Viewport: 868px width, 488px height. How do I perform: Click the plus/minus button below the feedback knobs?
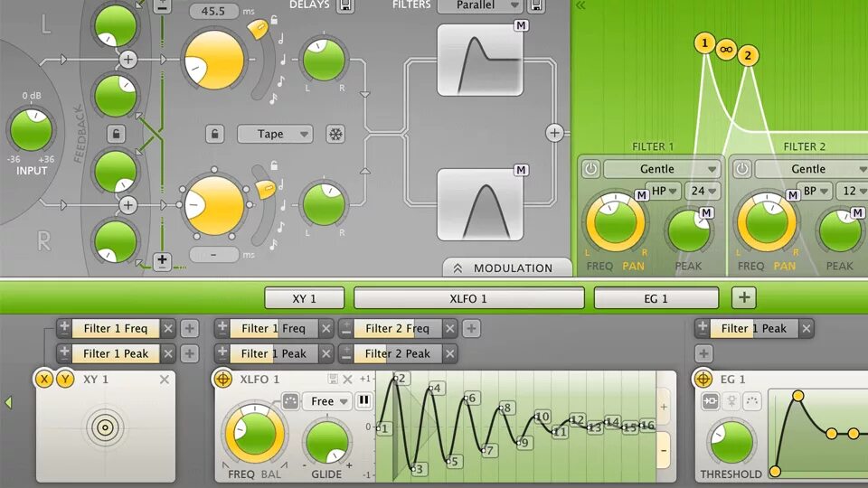pos(162,260)
